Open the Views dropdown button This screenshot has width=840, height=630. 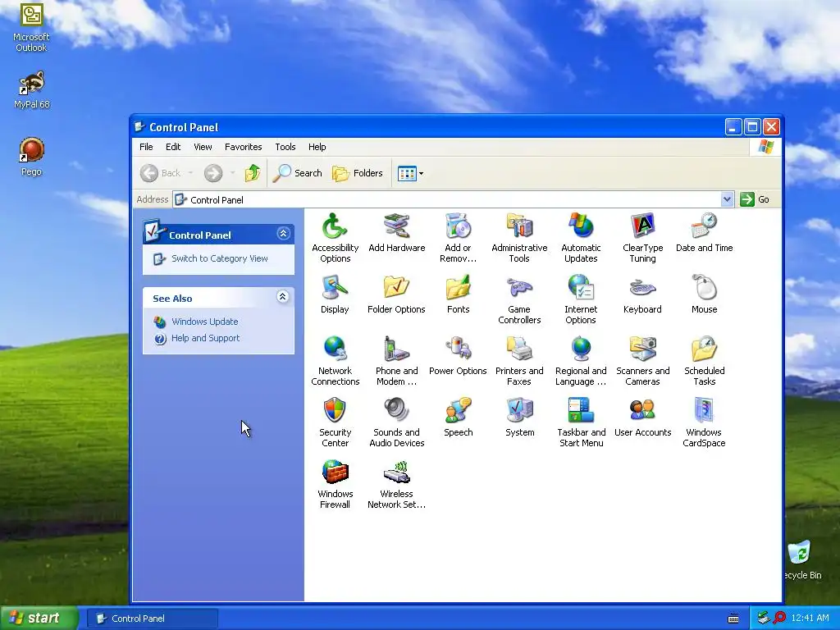(x=410, y=173)
